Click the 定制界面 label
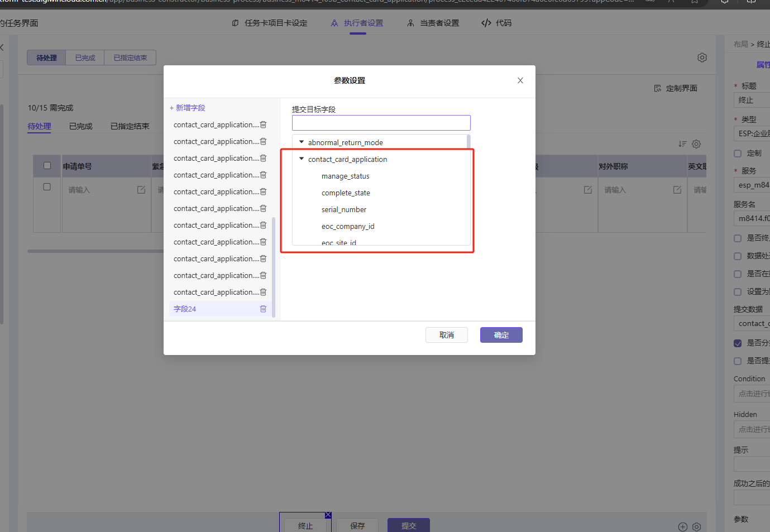Viewport: 770px width, 532px height. tap(682, 88)
